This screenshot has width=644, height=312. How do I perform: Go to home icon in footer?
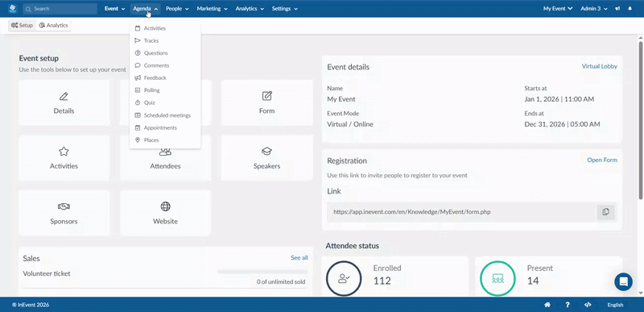[x=547, y=305]
